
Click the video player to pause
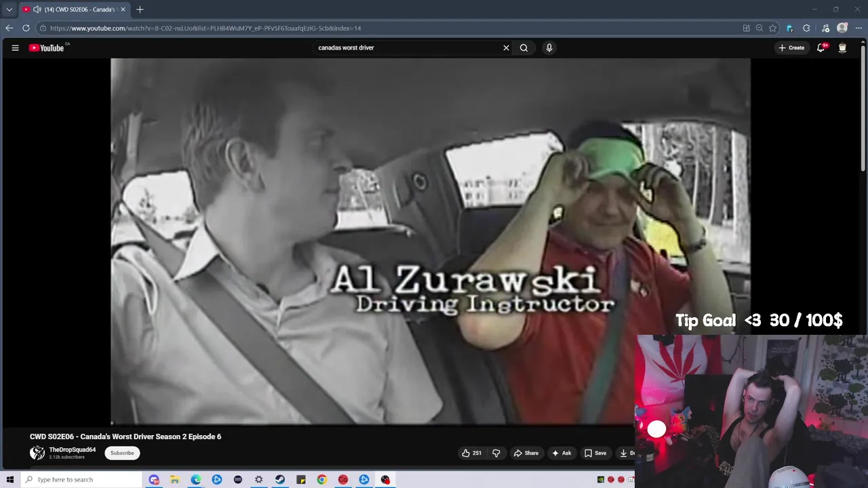(431, 241)
